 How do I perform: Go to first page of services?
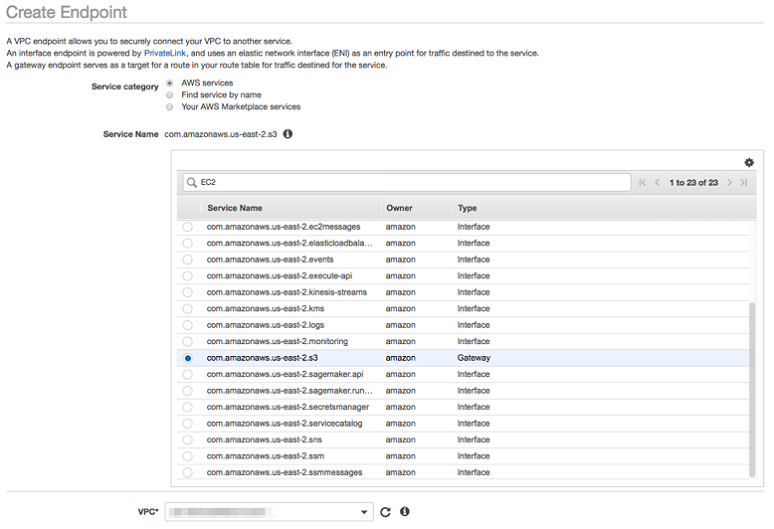point(642,183)
